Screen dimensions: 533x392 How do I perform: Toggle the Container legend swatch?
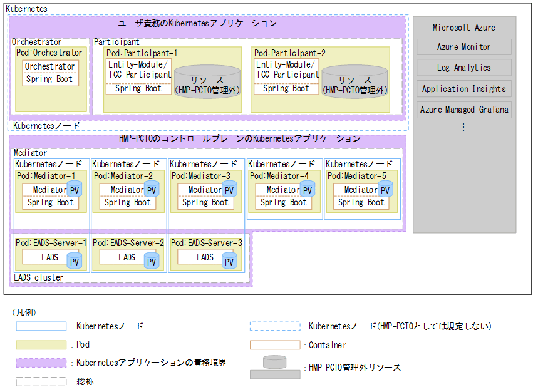274,344
